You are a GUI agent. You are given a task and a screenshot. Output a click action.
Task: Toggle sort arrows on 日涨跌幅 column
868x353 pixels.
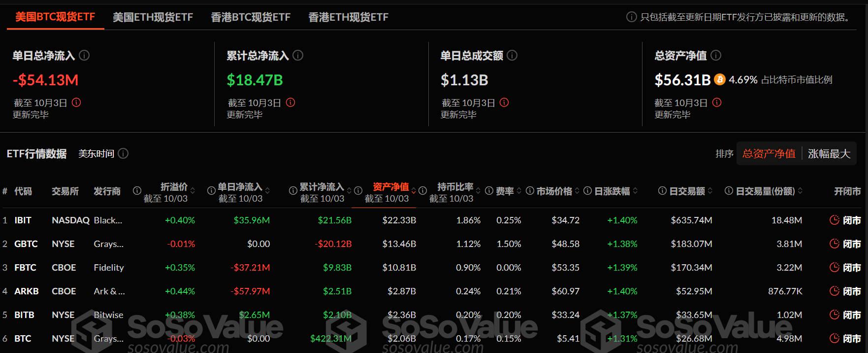[x=635, y=191]
